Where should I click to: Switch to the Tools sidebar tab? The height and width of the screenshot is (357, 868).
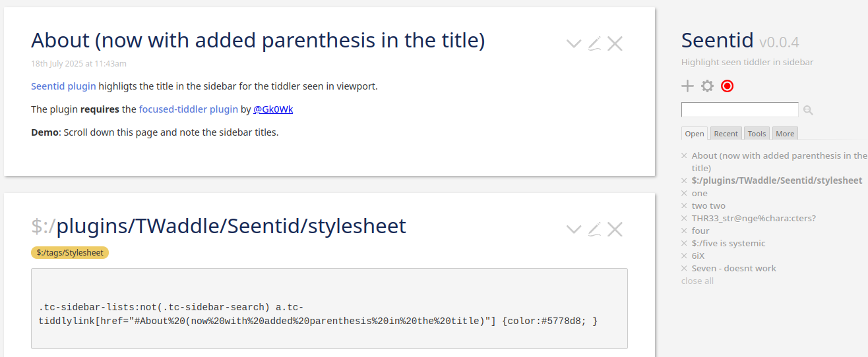click(x=757, y=134)
